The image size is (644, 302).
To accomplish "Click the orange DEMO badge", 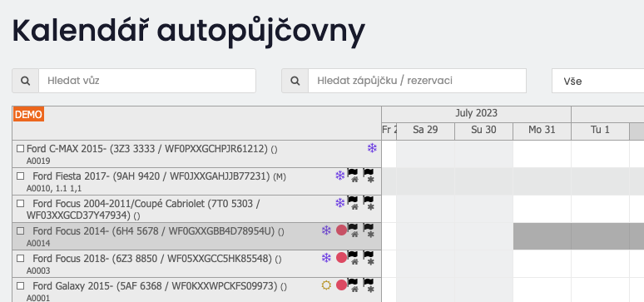I will click(x=28, y=114).
